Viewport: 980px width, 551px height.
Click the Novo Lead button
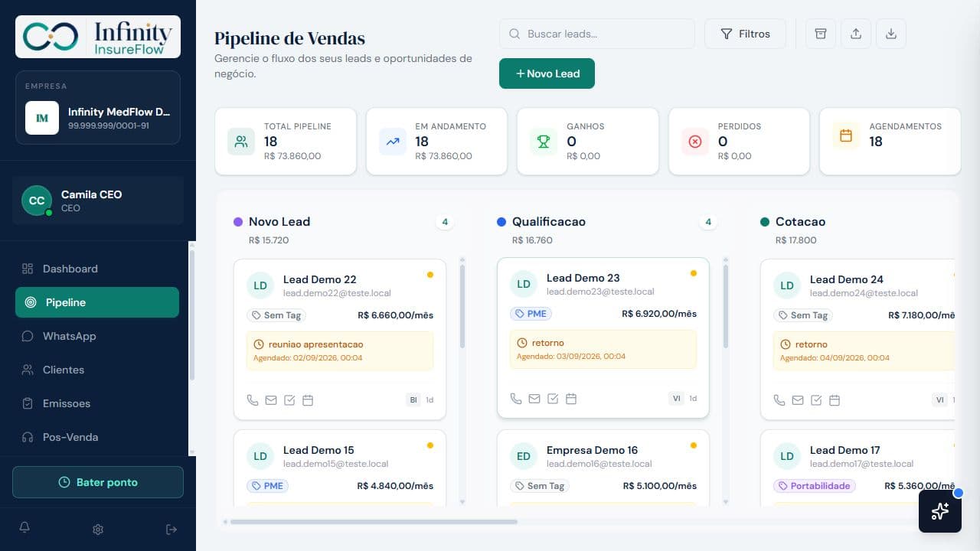(x=547, y=73)
